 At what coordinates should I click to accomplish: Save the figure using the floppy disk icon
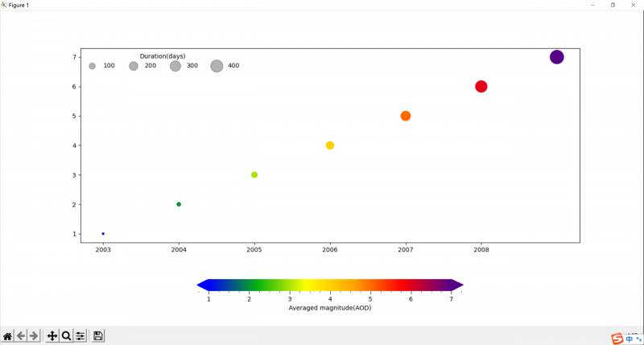pyautogui.click(x=97, y=336)
